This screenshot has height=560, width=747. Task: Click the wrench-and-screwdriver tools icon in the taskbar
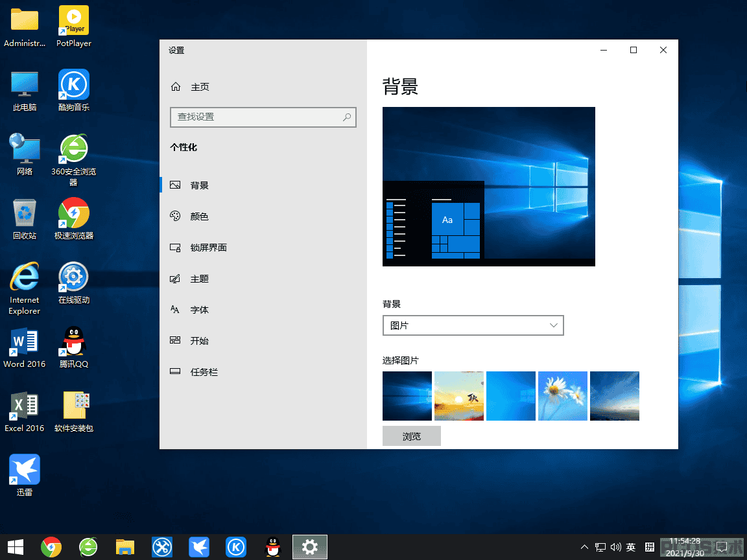click(x=162, y=547)
